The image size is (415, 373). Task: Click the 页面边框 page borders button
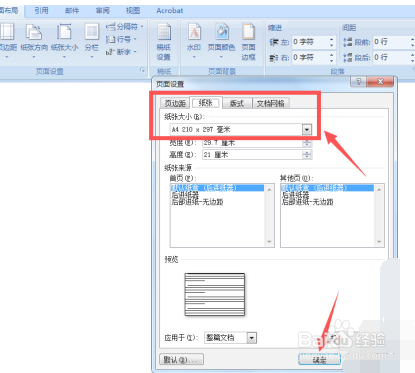pos(248,42)
